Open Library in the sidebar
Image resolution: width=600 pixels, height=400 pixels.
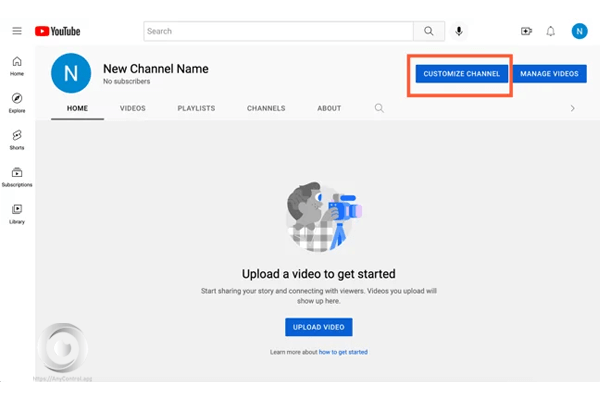pos(17,214)
